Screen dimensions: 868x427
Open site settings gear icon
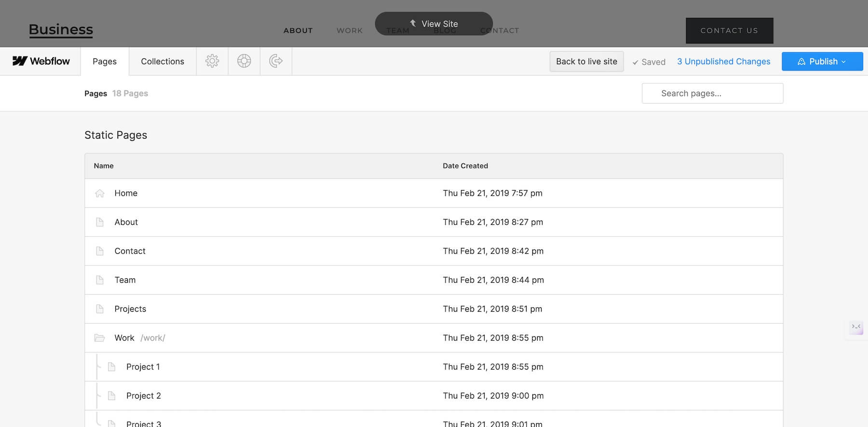(x=212, y=61)
